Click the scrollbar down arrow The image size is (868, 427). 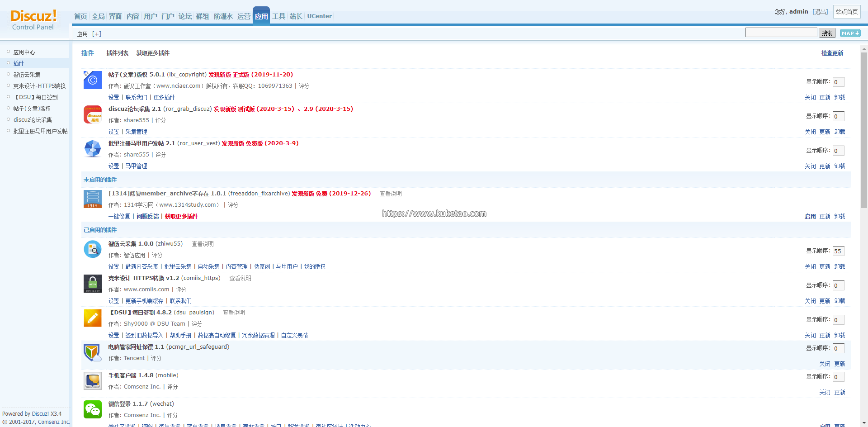click(x=864, y=423)
